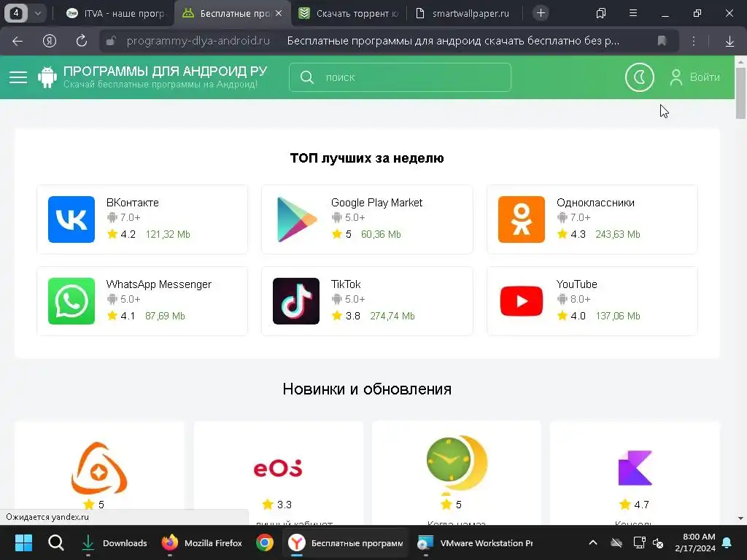This screenshot has height=560, width=747.
Task: Click the YouTube title link
Action: coord(576,284)
